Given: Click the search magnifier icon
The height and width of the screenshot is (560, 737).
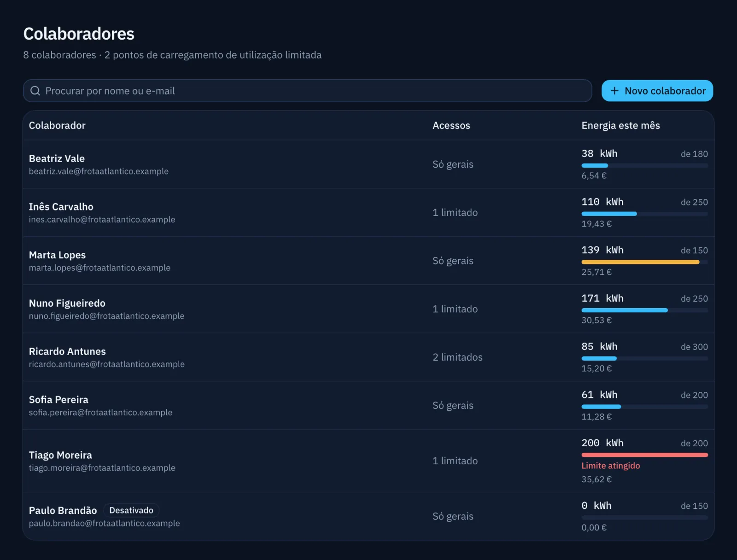Looking at the screenshot, I should [35, 91].
